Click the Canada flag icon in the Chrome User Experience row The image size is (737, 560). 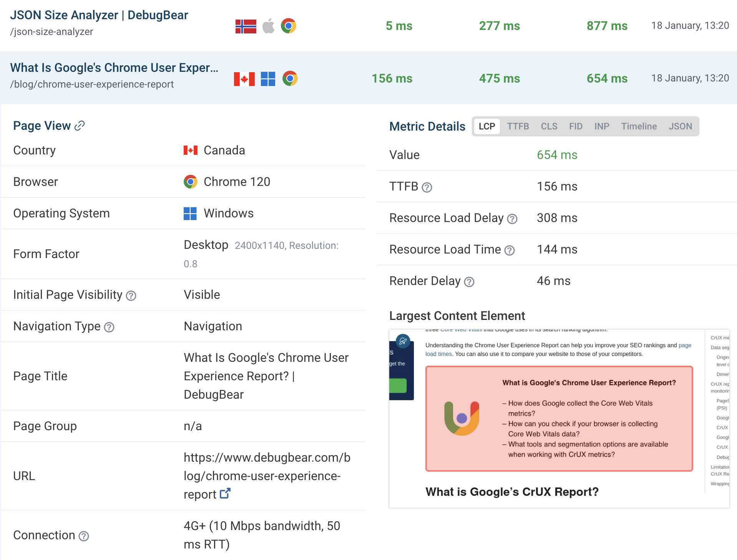(244, 79)
